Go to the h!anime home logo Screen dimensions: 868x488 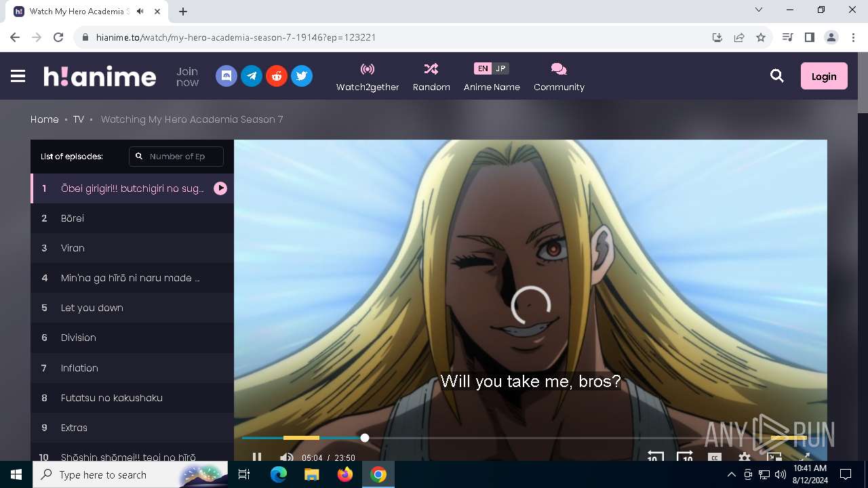tap(100, 77)
